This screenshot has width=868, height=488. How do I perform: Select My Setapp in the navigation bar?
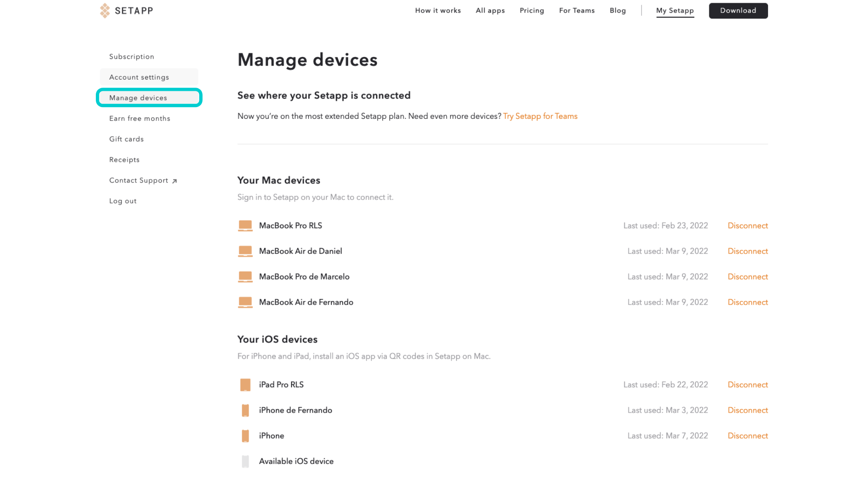pyautogui.click(x=675, y=11)
